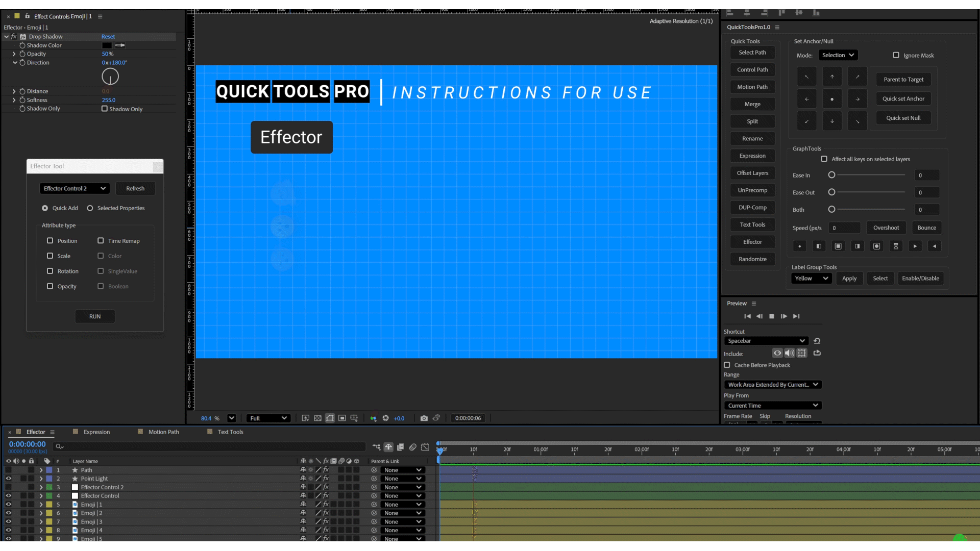The width and height of the screenshot is (980, 551).
Task: Open the Graph Editor in timeline
Action: click(425, 447)
